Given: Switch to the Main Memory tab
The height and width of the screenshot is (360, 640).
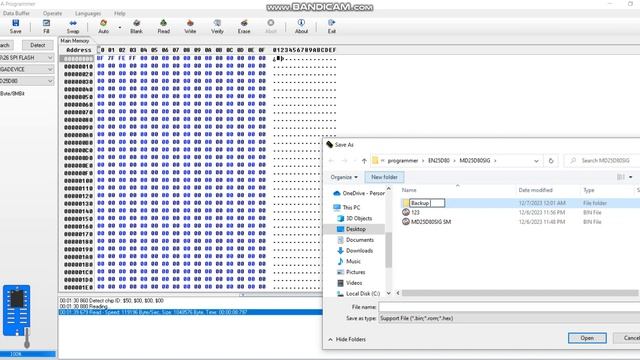Looking at the screenshot, I should 75,41.
